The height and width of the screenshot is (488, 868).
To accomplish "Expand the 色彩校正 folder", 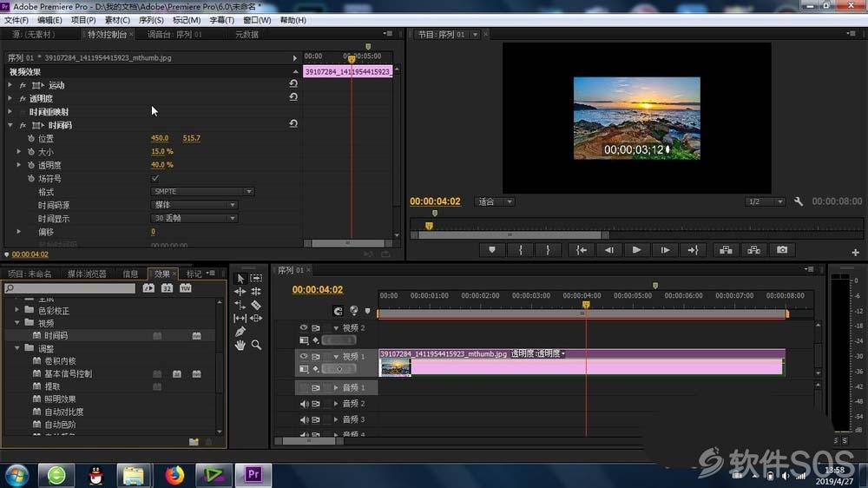I will coord(16,310).
